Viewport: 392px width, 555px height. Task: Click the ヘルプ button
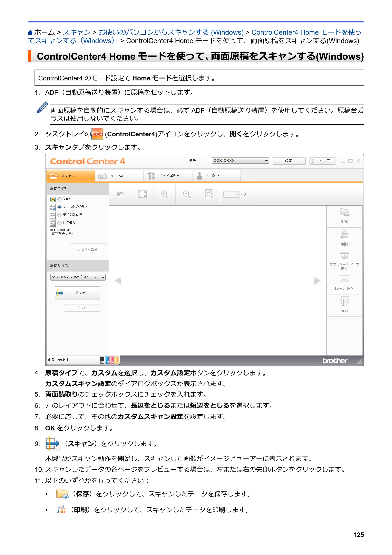point(322,161)
